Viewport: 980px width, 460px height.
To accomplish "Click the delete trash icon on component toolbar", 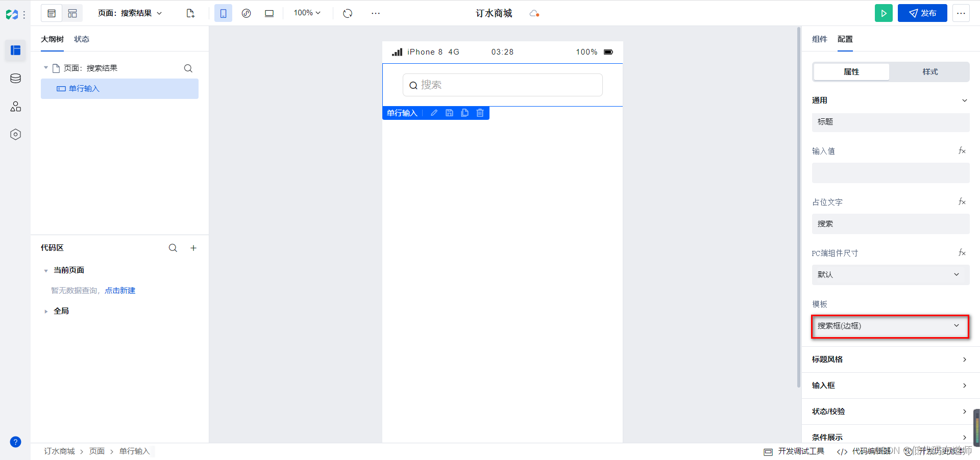I will 480,113.
